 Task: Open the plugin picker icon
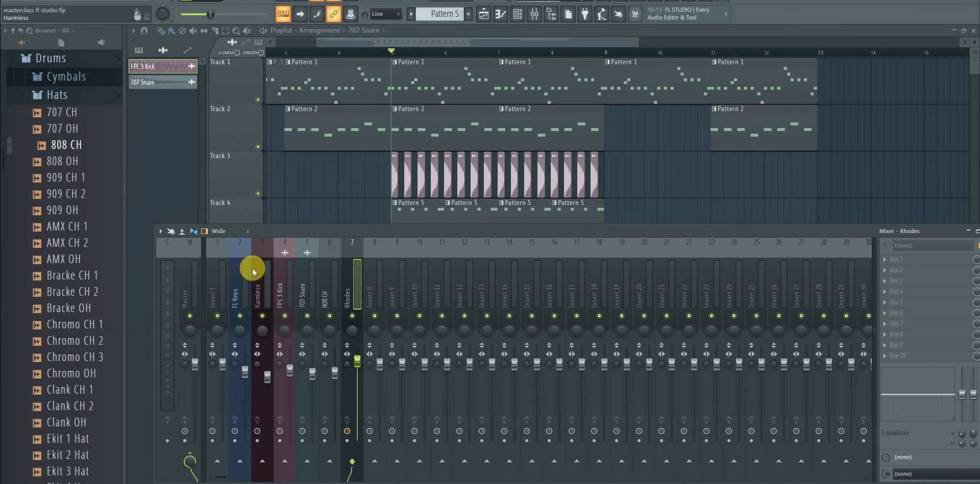coord(584,14)
